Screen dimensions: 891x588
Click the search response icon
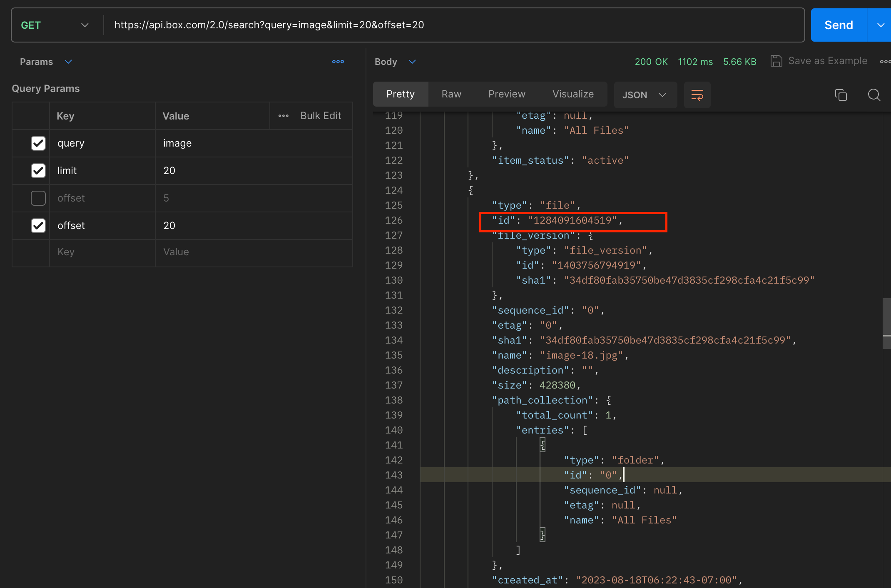click(x=874, y=95)
